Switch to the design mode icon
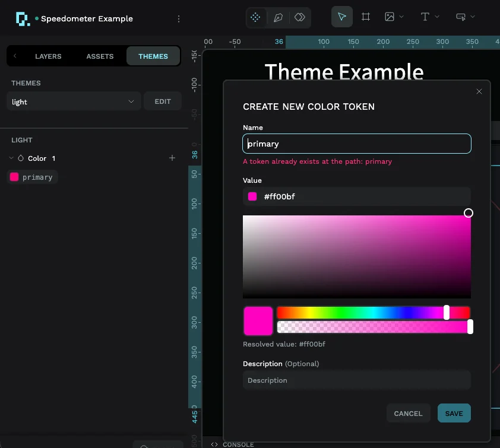The height and width of the screenshot is (448, 500). 255,17
